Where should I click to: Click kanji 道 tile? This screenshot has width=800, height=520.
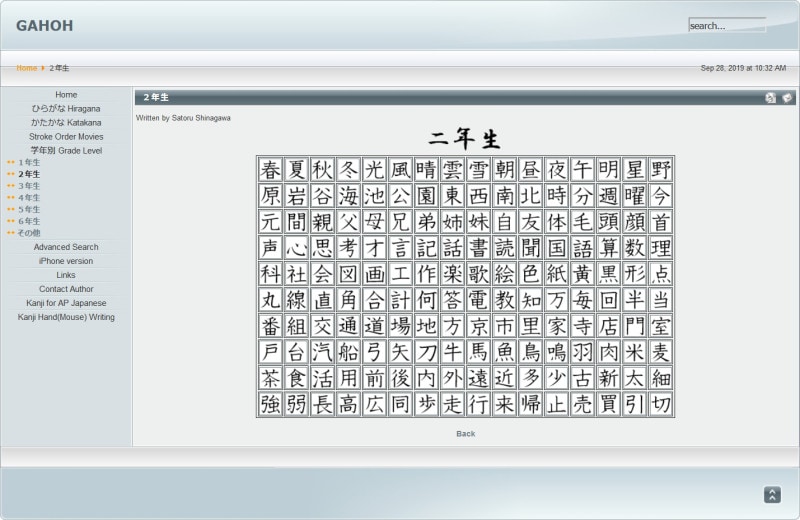(x=374, y=326)
